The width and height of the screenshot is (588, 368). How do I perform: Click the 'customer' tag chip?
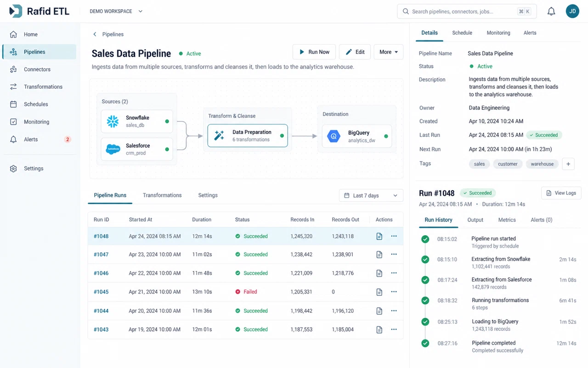point(508,164)
